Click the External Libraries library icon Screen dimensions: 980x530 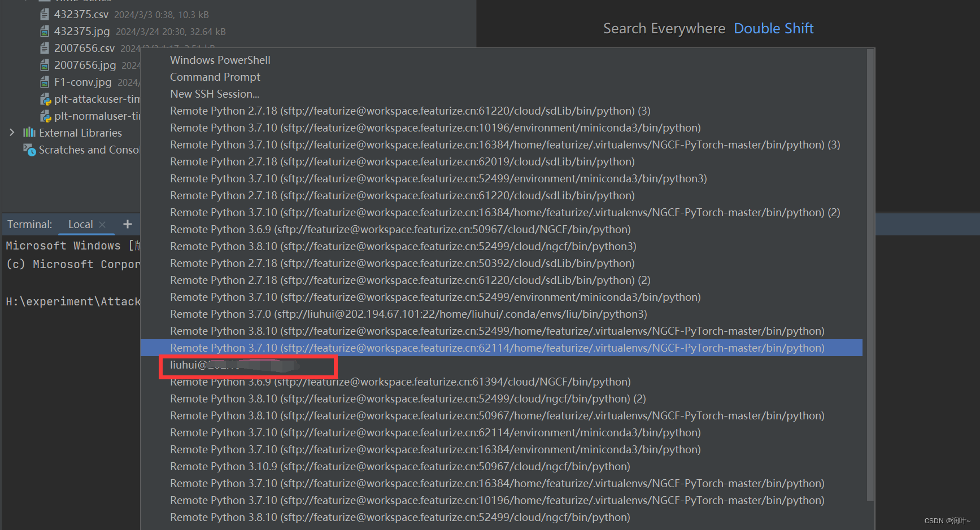[x=28, y=133]
